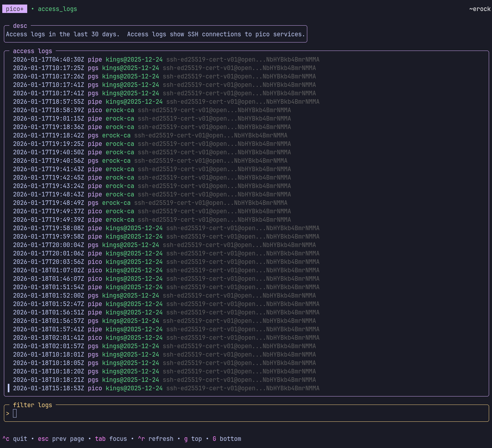Select the pgs log entry at 2026-01-17T19:18:42Z

pyautogui.click(x=150, y=136)
